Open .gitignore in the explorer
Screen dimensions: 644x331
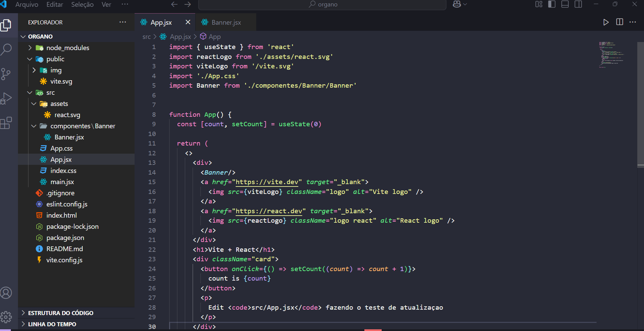(x=60, y=193)
